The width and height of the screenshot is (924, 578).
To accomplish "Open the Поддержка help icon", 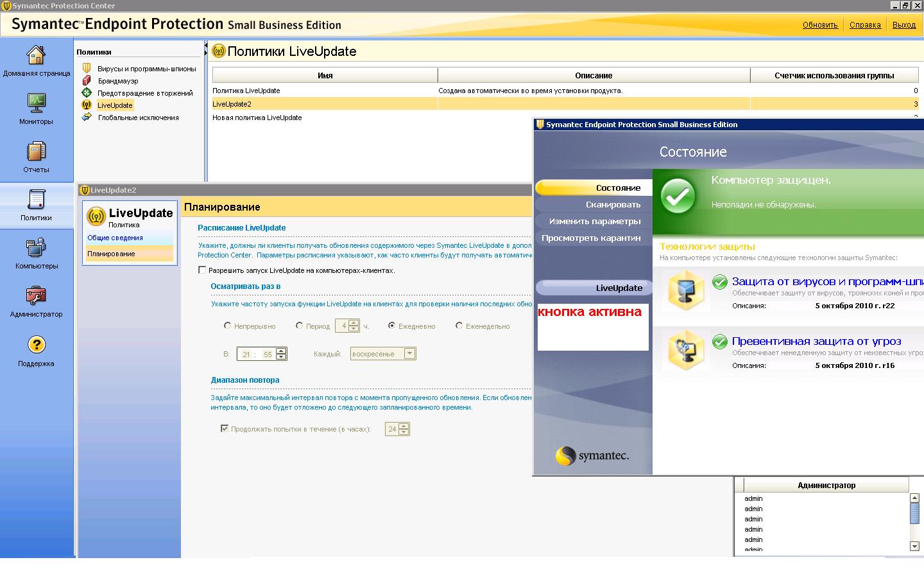I will (36, 345).
